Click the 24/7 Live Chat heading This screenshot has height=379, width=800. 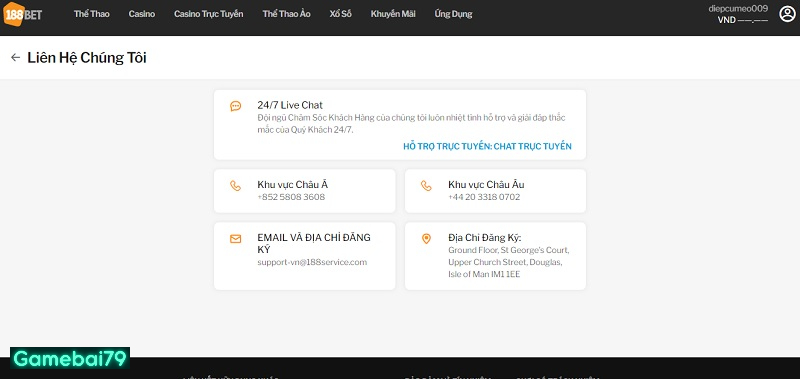(290, 106)
